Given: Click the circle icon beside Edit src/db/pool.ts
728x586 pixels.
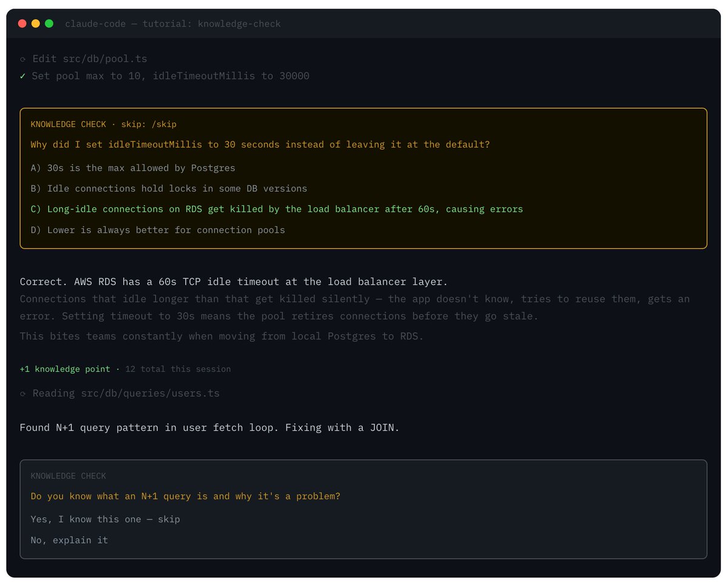Looking at the screenshot, I should pyautogui.click(x=22, y=59).
